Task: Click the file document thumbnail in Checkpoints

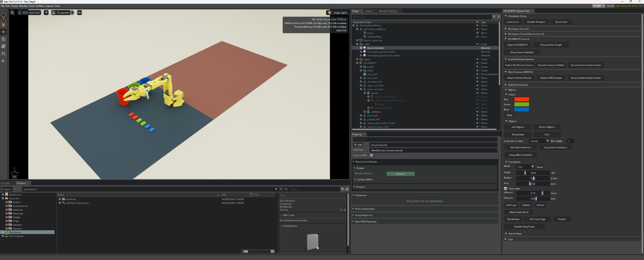Action: (313, 242)
